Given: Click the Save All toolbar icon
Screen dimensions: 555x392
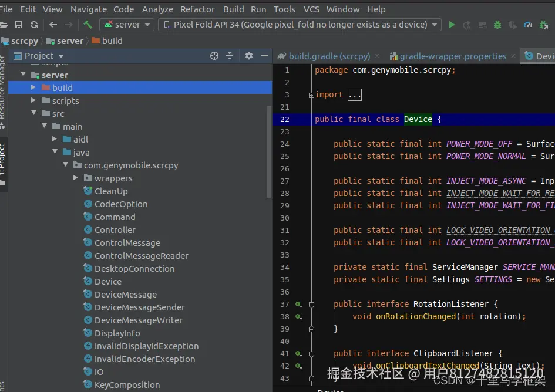Looking at the screenshot, I should (x=19, y=25).
